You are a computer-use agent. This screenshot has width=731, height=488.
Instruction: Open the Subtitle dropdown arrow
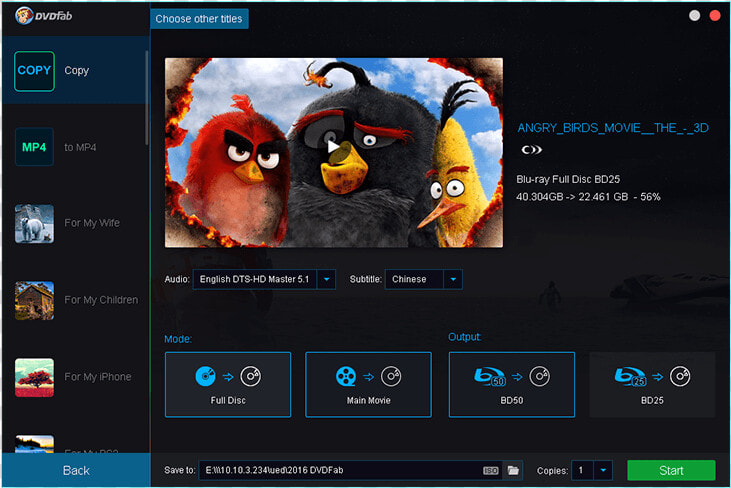click(x=453, y=279)
